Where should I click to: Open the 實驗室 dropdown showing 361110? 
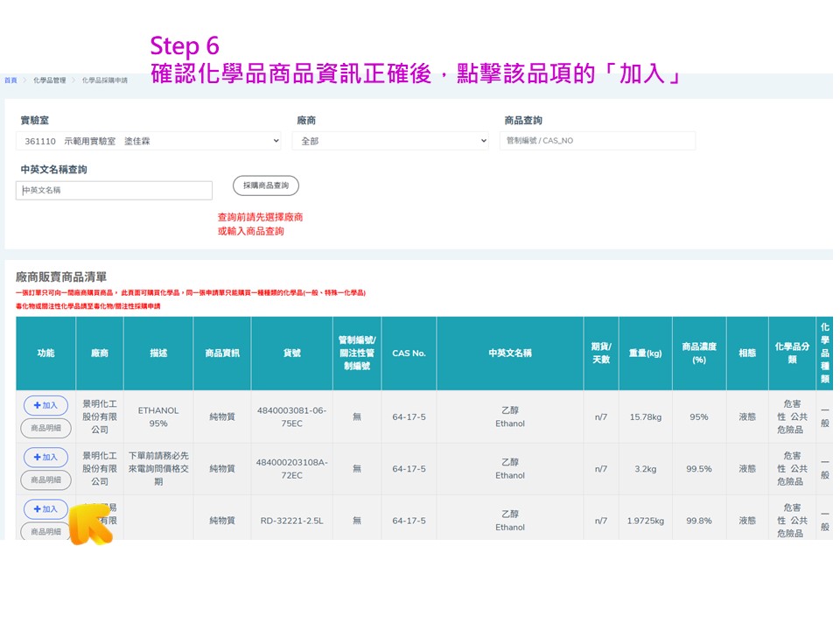[149, 141]
